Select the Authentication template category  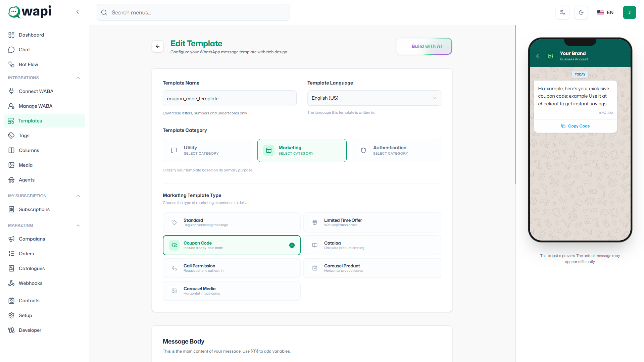(396, 151)
